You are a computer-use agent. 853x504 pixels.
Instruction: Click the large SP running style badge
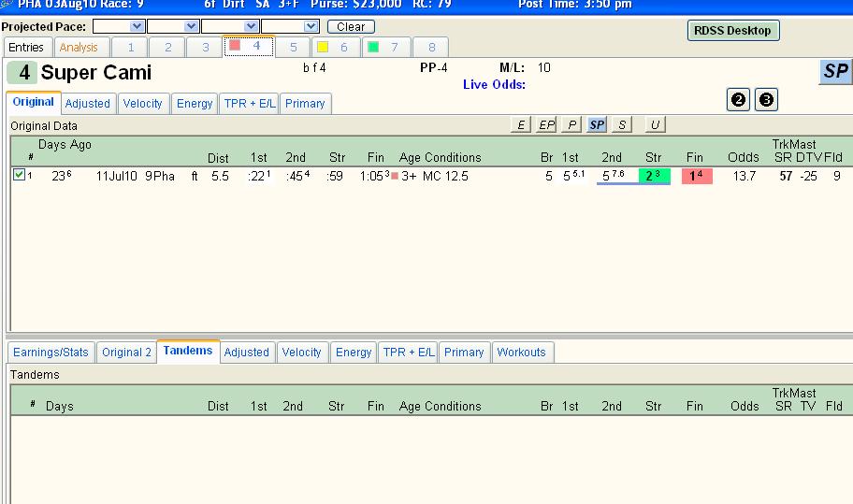tap(835, 71)
